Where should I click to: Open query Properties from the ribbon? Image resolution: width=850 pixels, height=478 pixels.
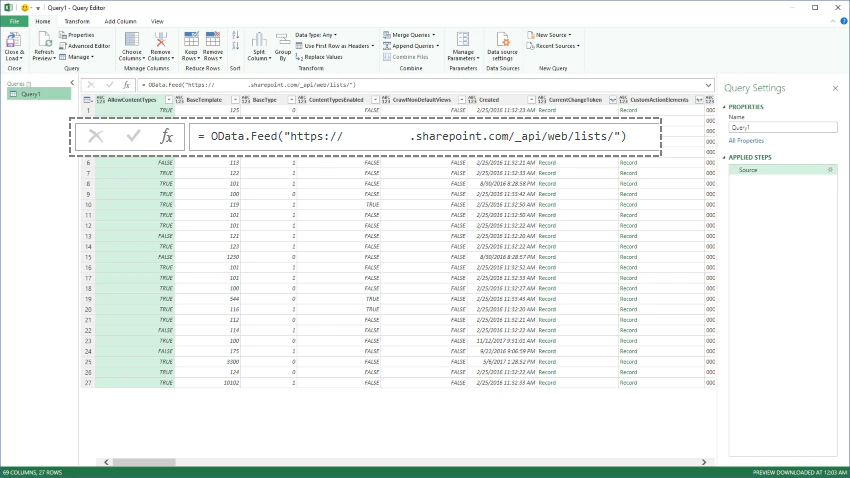pyautogui.click(x=77, y=35)
